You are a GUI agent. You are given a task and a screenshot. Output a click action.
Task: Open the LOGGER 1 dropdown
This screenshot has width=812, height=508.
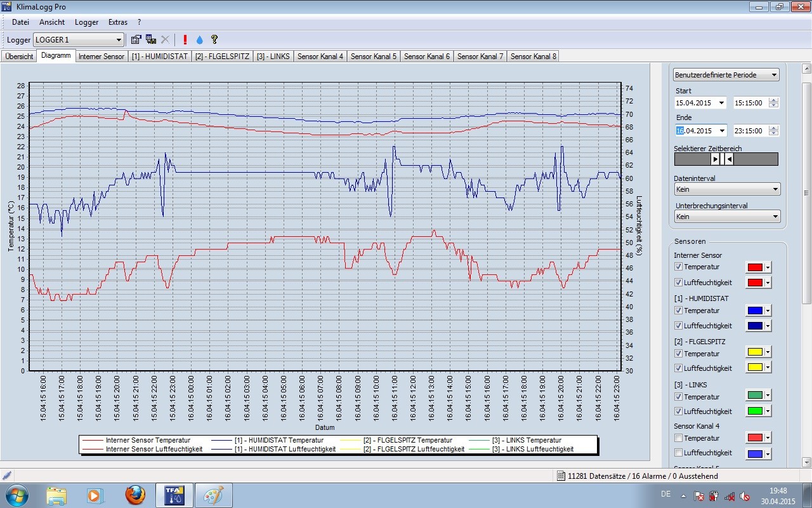point(79,39)
